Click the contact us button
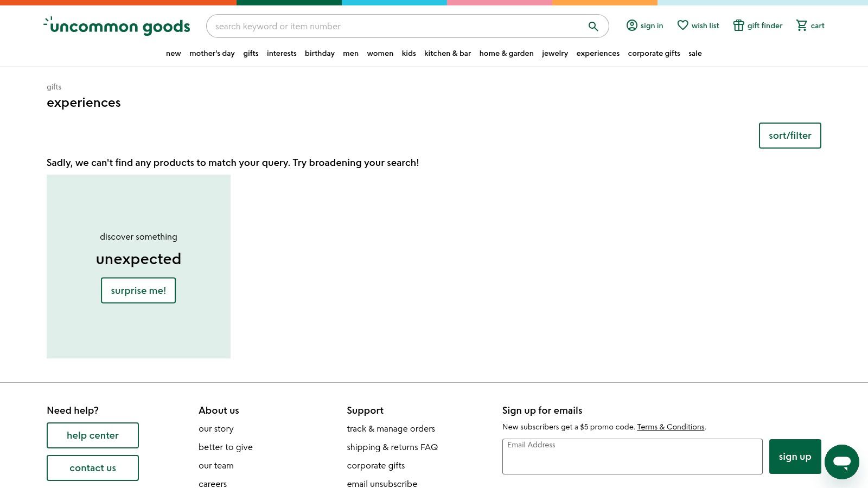The image size is (868, 488). tap(93, 468)
